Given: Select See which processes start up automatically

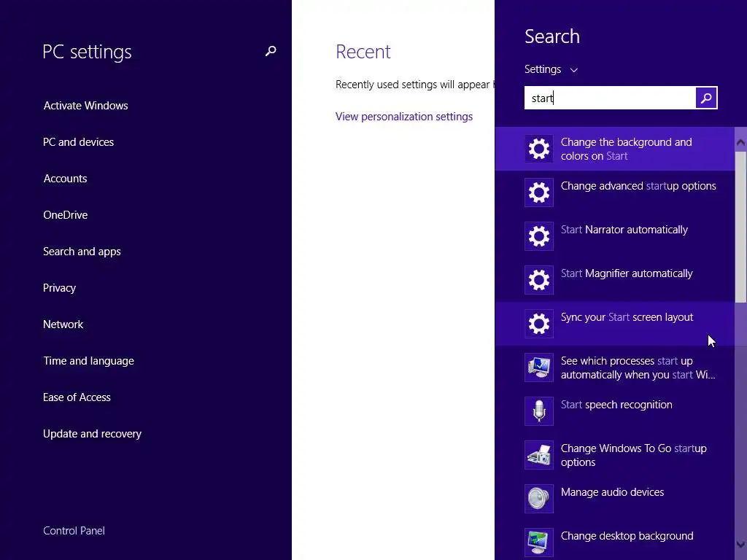Looking at the screenshot, I should (x=614, y=367).
